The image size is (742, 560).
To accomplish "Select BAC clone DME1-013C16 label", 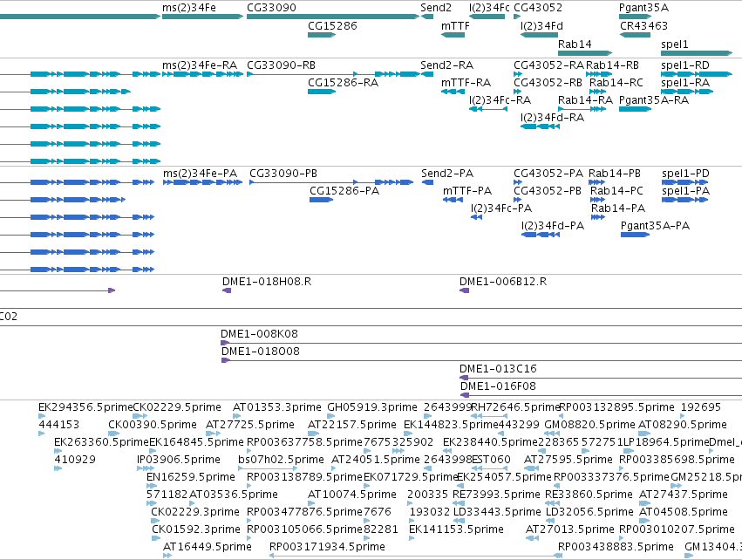I will 498,369.
